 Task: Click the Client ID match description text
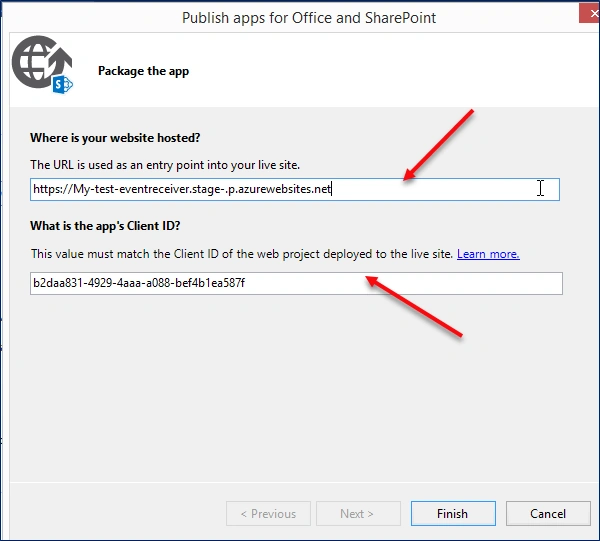click(242, 254)
